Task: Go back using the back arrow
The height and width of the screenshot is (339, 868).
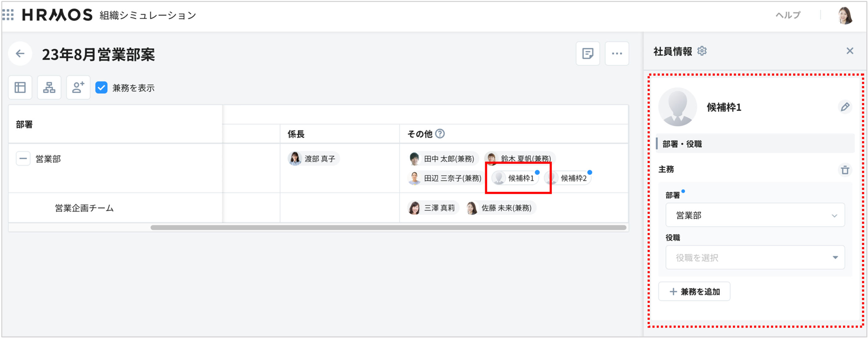Action: [x=20, y=53]
